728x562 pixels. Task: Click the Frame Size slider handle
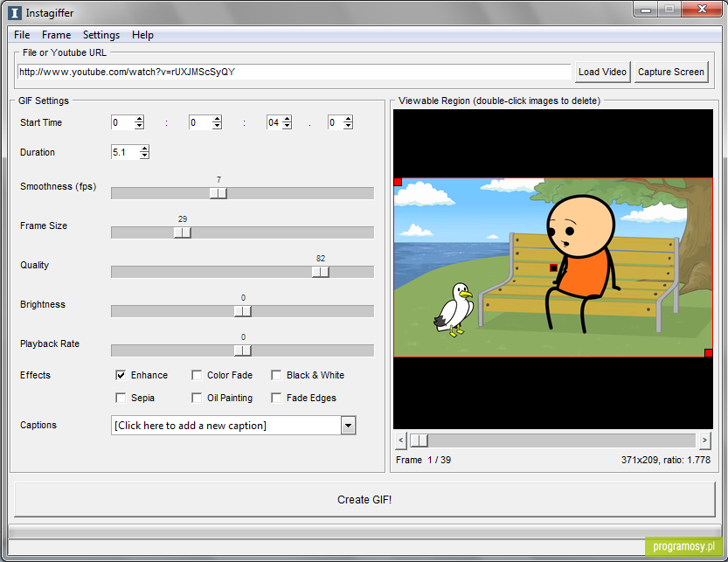183,232
